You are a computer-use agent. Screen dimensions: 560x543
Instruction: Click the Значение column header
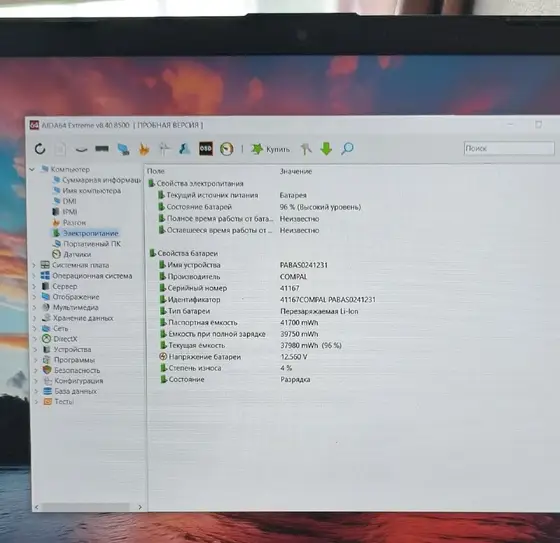click(x=296, y=171)
